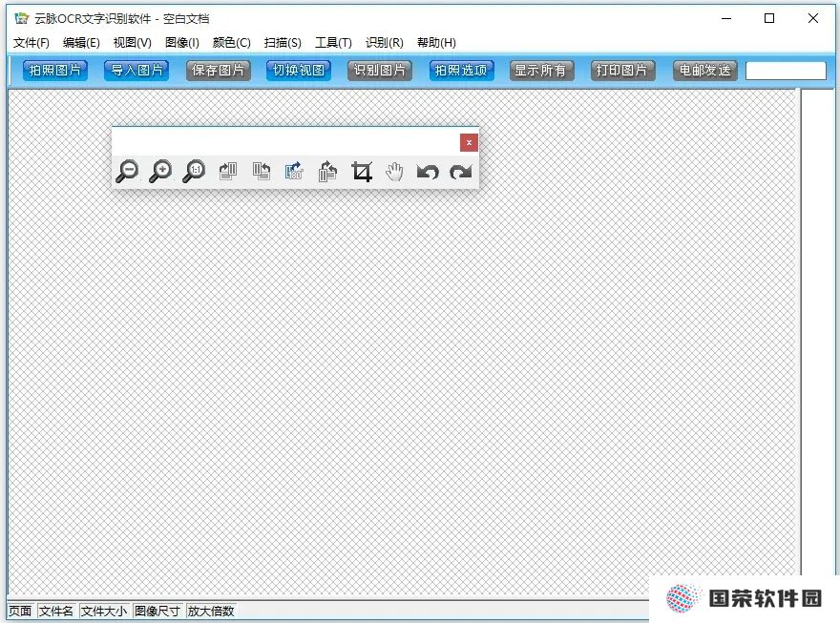
Task: Click the 页面 status bar entry
Action: tap(20, 611)
